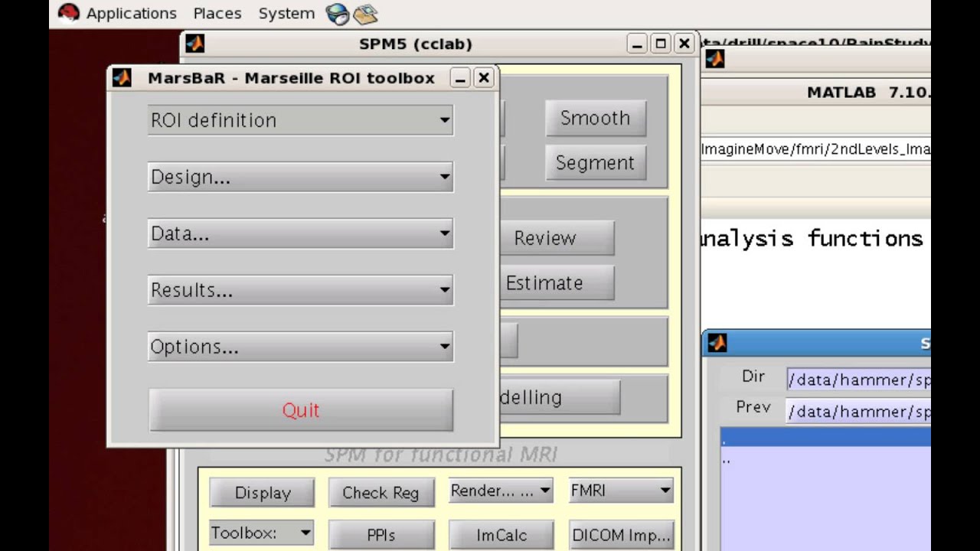The image size is (980, 551).
Task: Close the MarsBaR toolbox window
Action: click(484, 78)
